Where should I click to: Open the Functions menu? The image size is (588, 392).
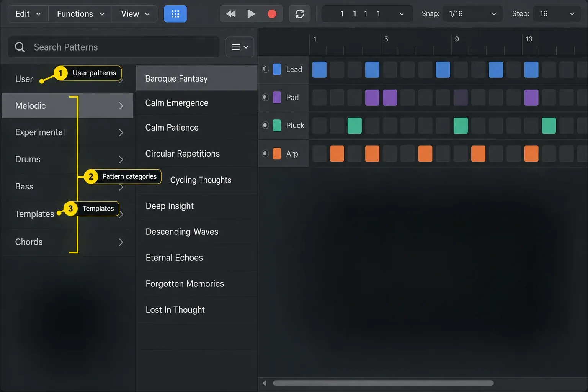coord(80,14)
